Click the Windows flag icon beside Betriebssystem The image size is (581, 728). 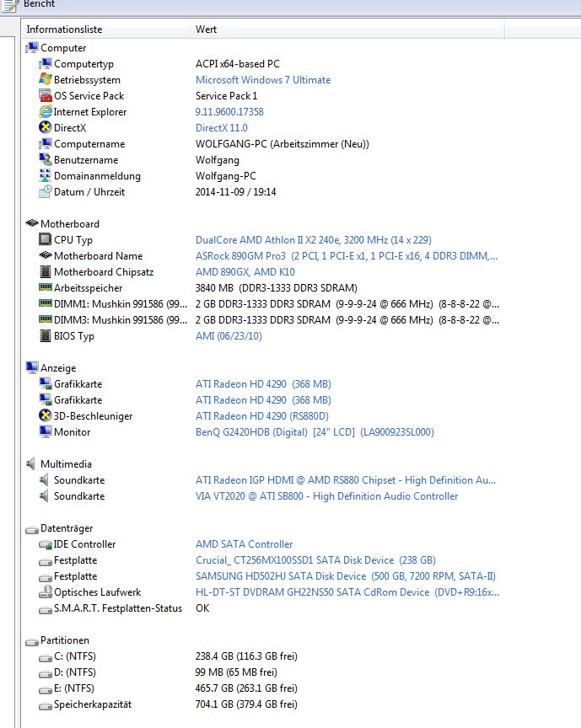[45, 79]
